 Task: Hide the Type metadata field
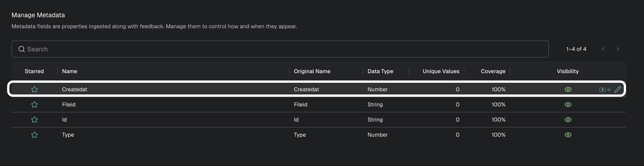[x=568, y=135]
